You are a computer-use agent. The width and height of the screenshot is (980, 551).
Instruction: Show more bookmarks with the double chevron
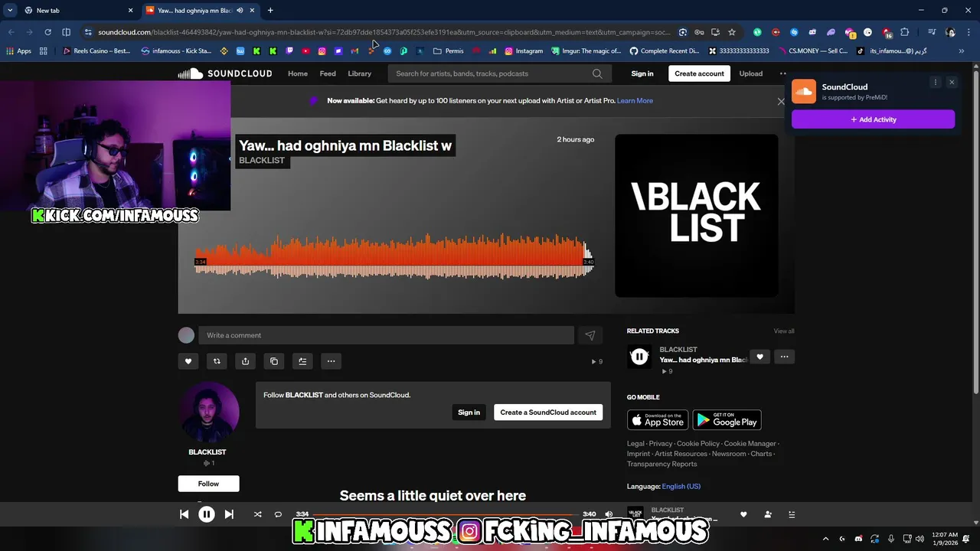click(962, 51)
